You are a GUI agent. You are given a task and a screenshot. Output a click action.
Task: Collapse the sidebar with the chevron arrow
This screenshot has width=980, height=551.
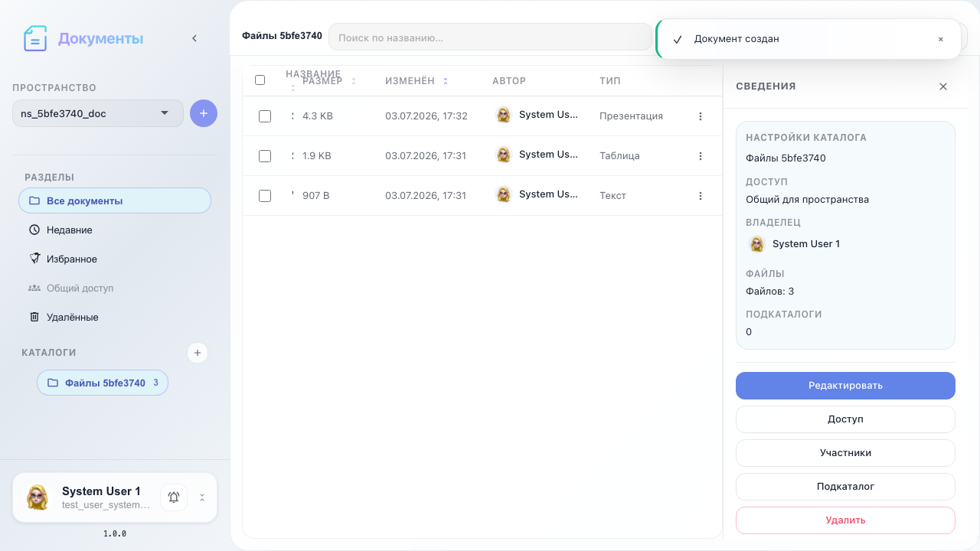click(194, 38)
